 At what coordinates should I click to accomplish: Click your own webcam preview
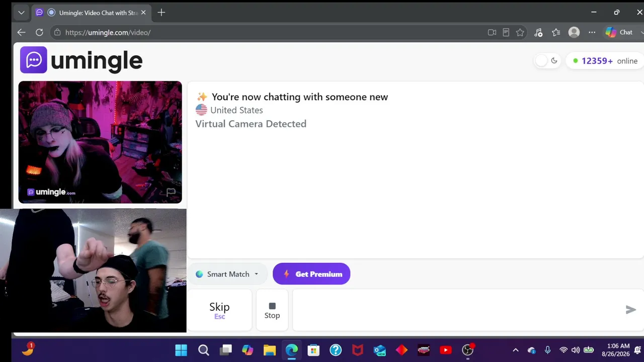(x=93, y=270)
